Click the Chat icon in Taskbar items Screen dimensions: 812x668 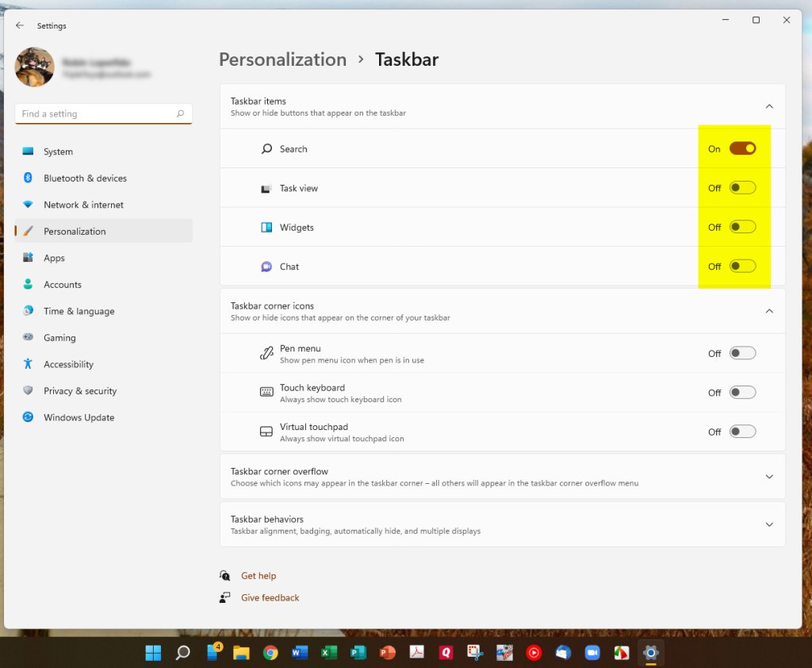tap(266, 267)
